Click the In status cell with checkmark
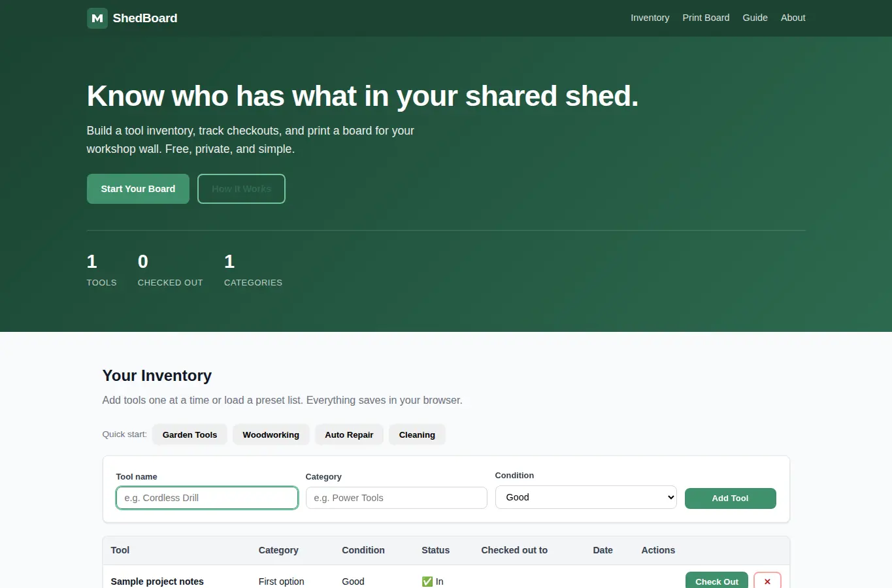892x588 pixels. pos(433,581)
